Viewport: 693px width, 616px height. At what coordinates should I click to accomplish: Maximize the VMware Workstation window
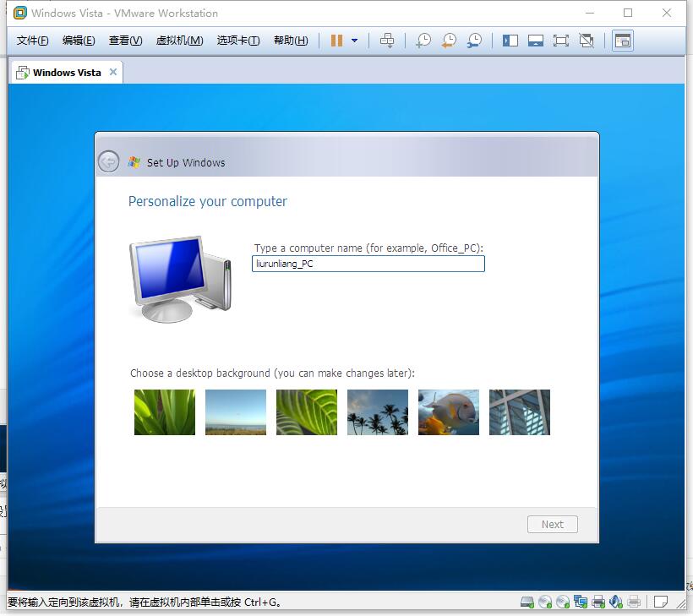tap(628, 13)
